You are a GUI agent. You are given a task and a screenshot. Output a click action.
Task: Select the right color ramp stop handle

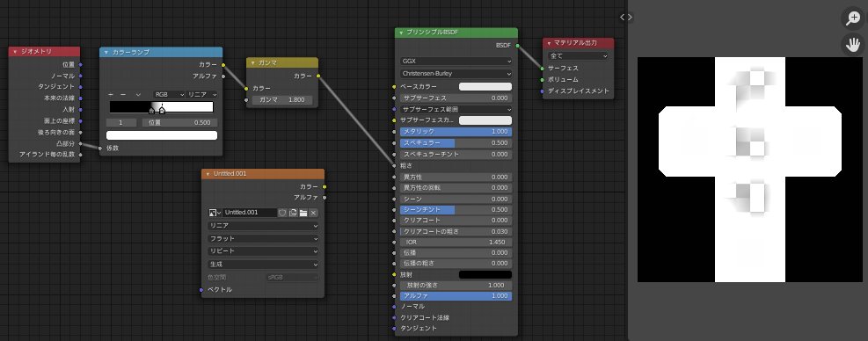(x=162, y=110)
